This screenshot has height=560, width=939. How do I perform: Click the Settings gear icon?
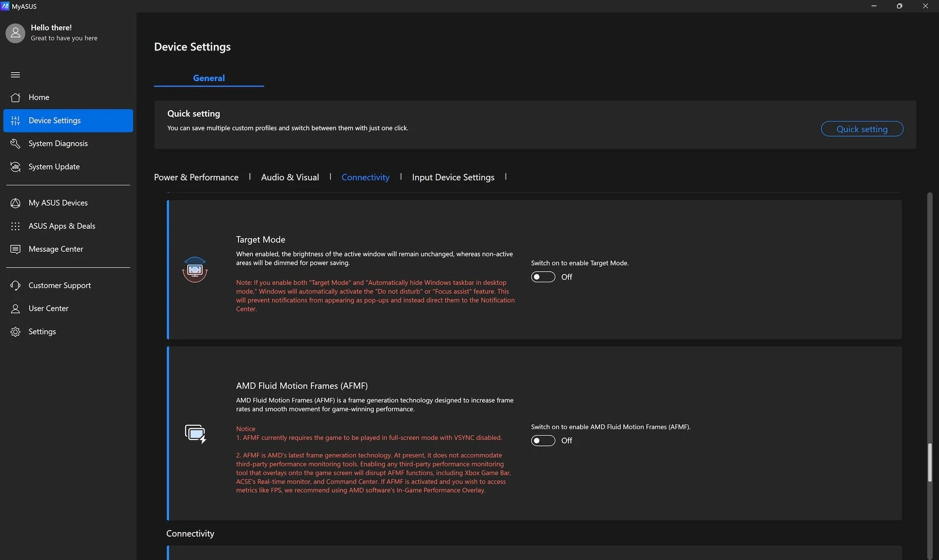pyautogui.click(x=15, y=332)
